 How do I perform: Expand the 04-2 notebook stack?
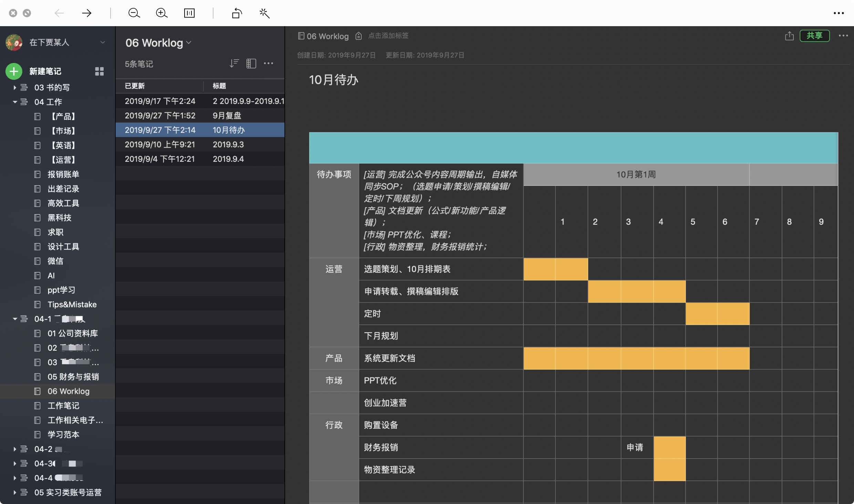click(14, 449)
